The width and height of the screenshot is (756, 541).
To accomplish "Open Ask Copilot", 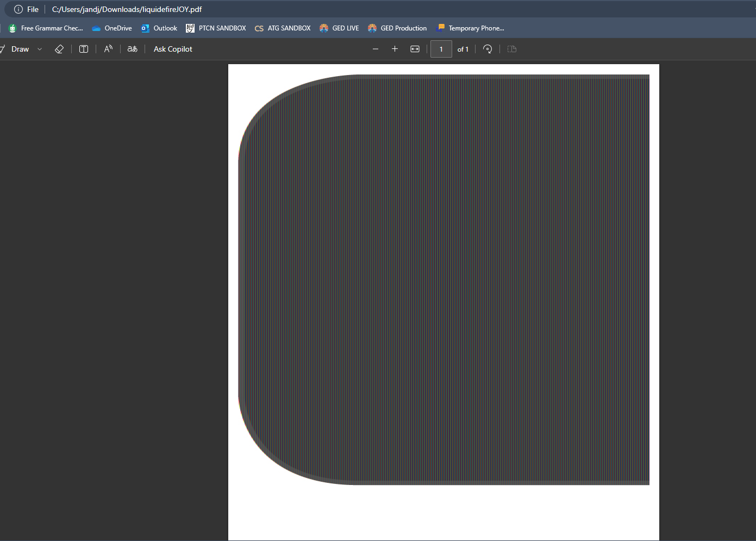I will [173, 49].
